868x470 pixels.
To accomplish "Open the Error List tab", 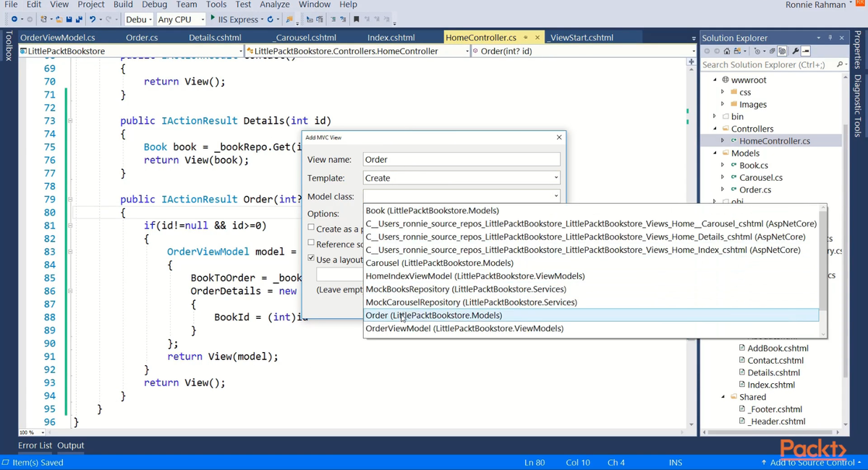I will tap(35, 445).
